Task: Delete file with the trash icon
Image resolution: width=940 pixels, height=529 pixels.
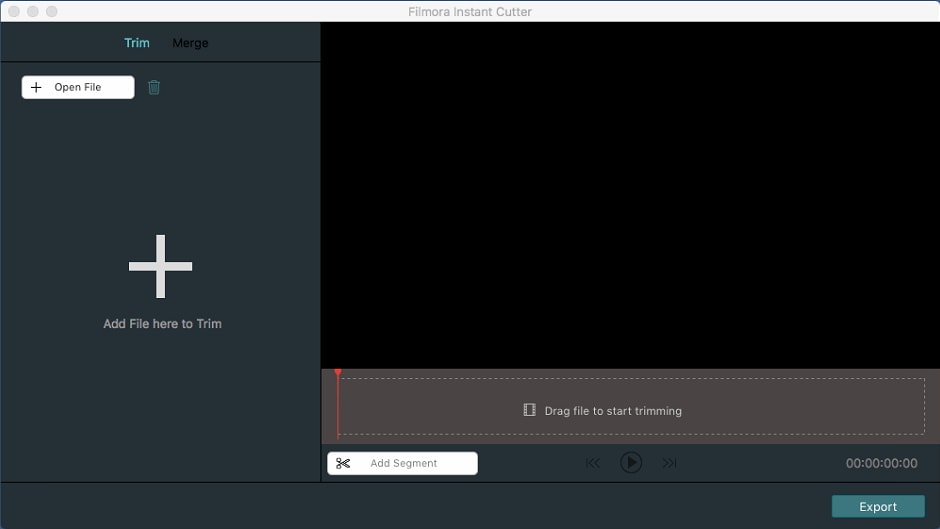Action: (x=154, y=88)
